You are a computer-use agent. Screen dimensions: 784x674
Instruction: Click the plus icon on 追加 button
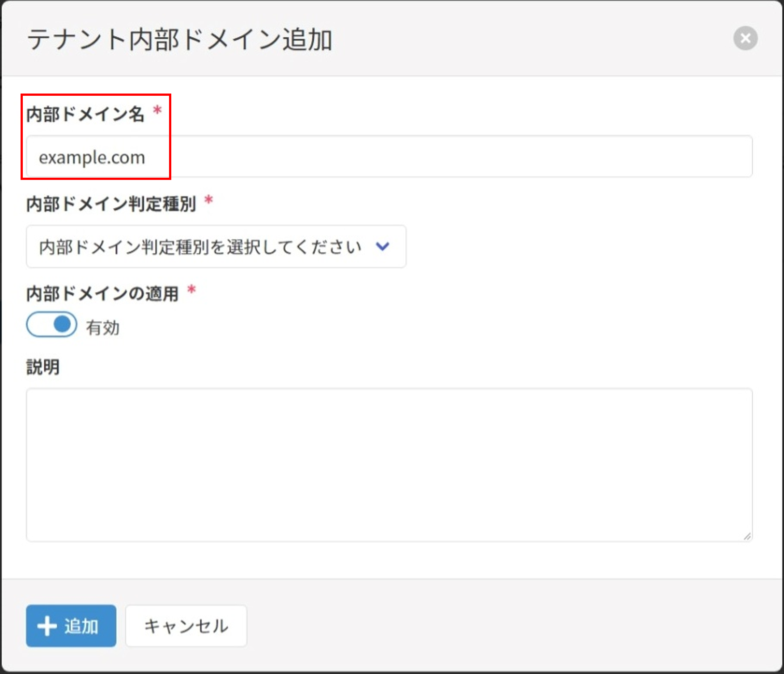click(x=47, y=626)
